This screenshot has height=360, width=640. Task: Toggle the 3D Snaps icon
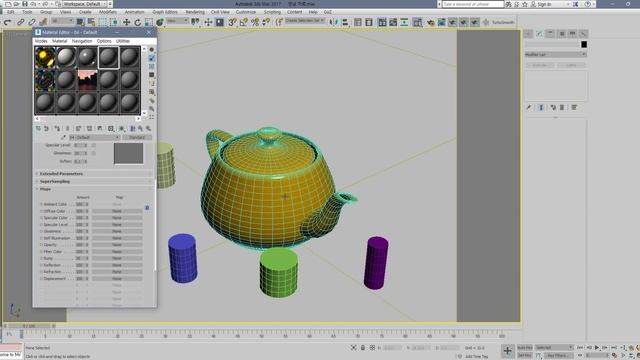232,22
